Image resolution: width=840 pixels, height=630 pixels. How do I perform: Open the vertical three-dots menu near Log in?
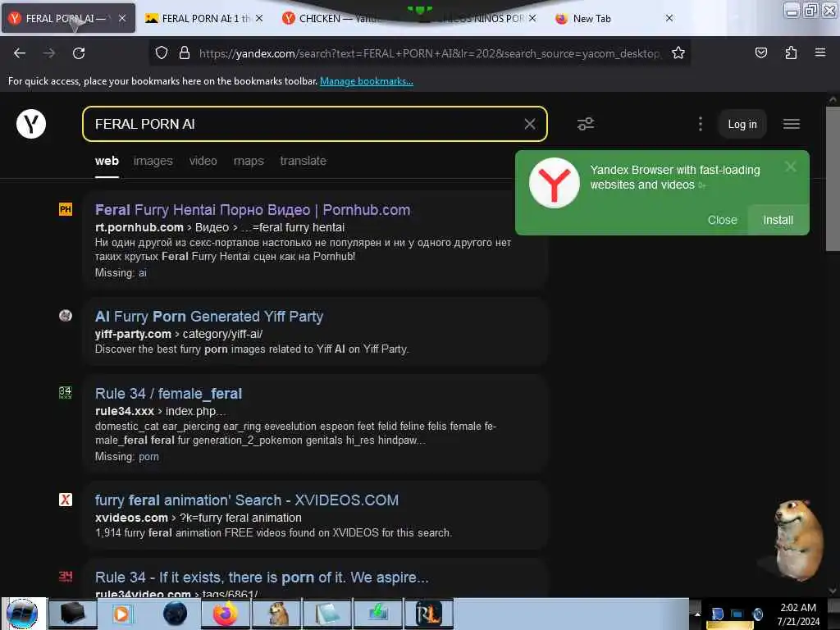tap(701, 124)
